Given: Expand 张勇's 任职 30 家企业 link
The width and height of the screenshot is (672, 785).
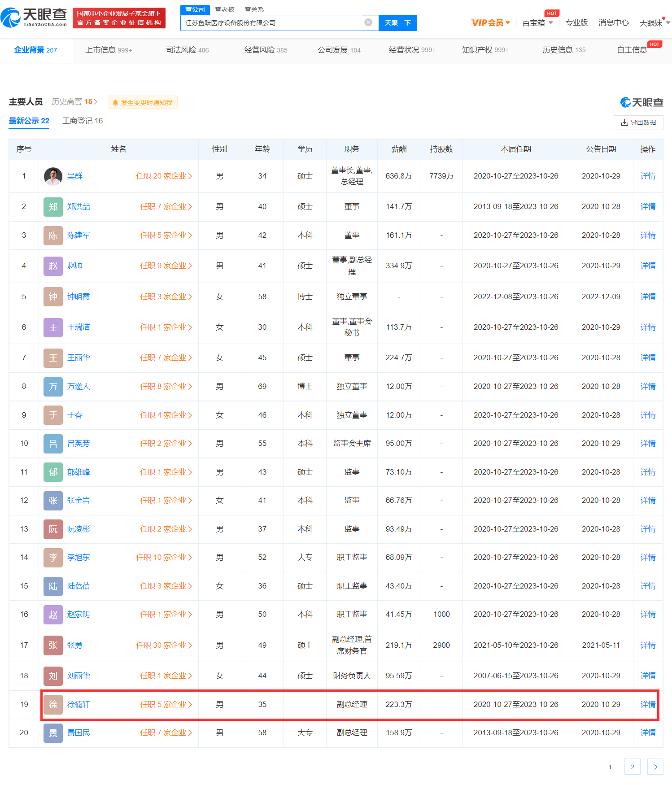Looking at the screenshot, I should [x=164, y=645].
